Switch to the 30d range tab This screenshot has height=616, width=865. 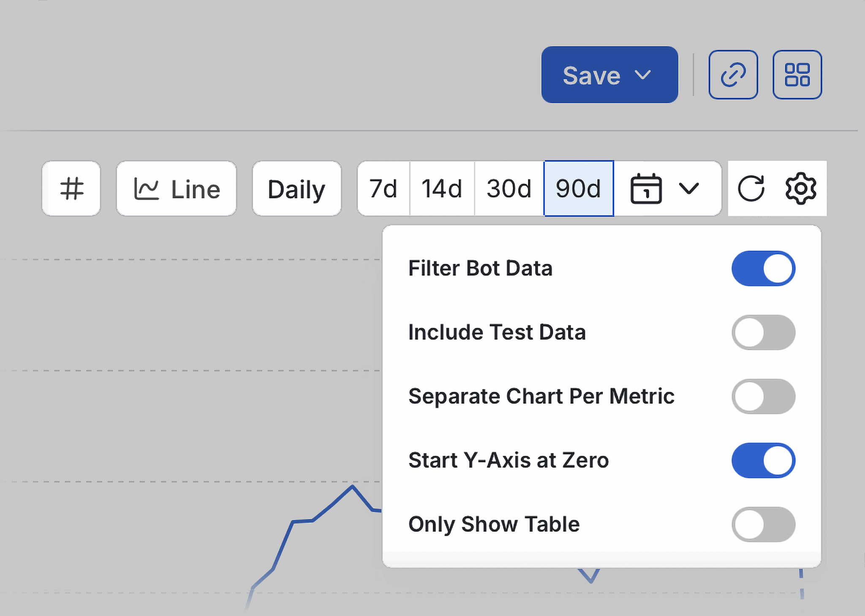click(x=508, y=188)
